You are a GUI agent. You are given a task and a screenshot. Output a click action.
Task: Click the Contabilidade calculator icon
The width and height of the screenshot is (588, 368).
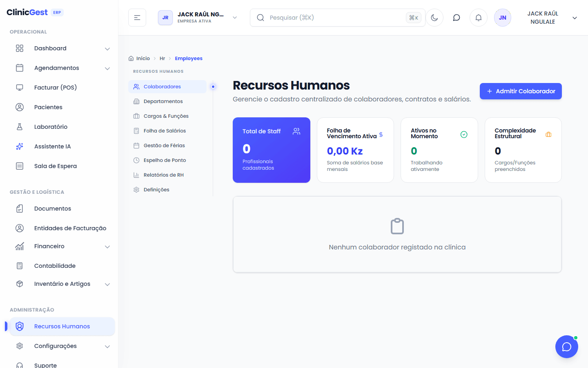click(20, 266)
